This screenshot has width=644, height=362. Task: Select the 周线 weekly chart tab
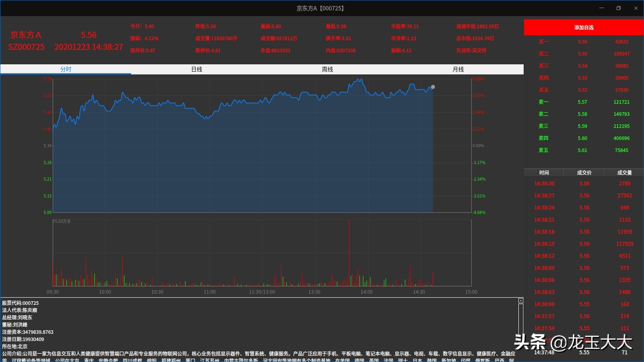click(327, 69)
